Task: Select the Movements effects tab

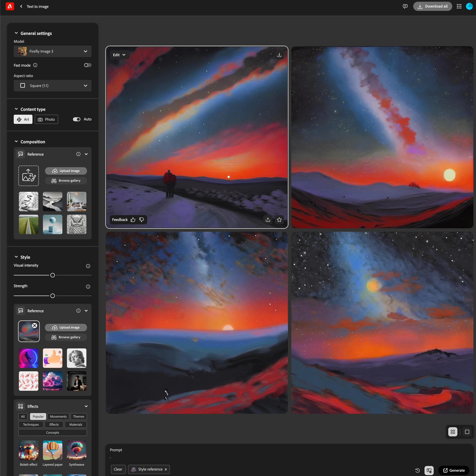Action: pyautogui.click(x=58, y=417)
